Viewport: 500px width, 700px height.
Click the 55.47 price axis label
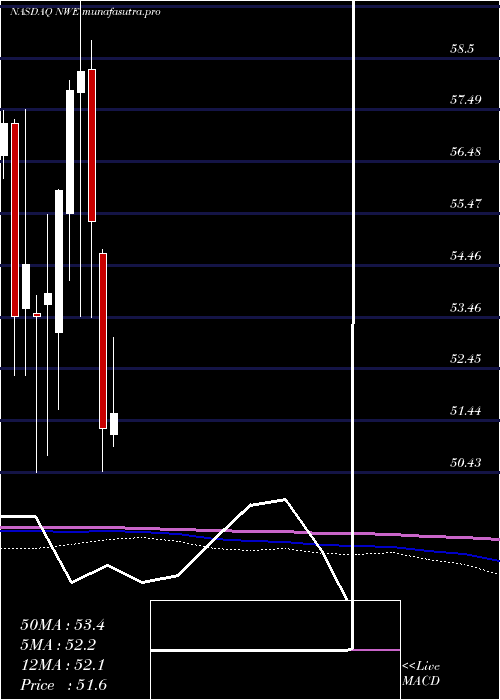coord(466,204)
